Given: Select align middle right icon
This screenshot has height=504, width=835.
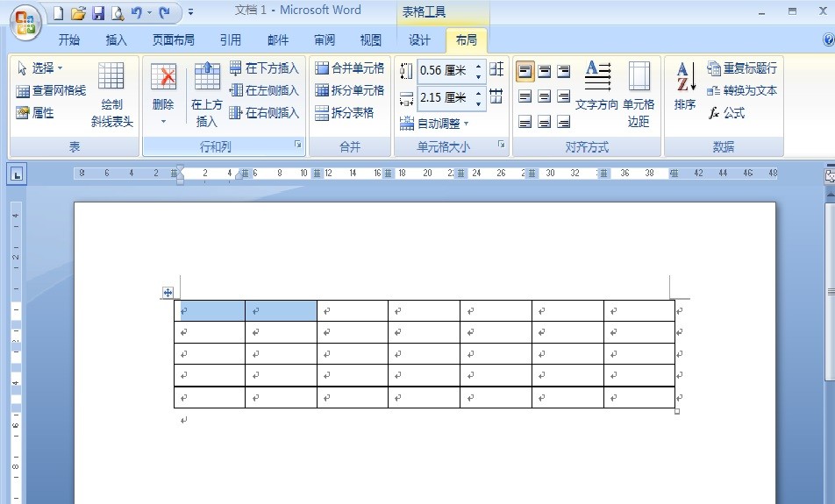Looking at the screenshot, I should point(563,96).
